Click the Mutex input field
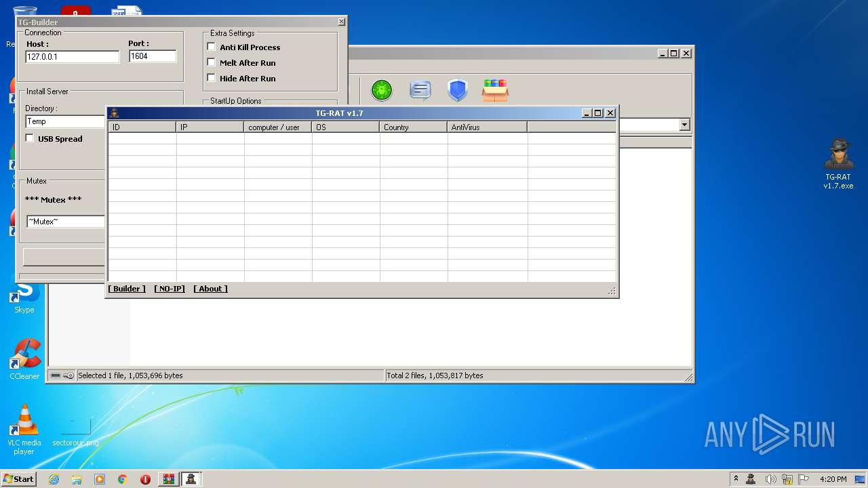The width and height of the screenshot is (868, 488). pos(66,222)
